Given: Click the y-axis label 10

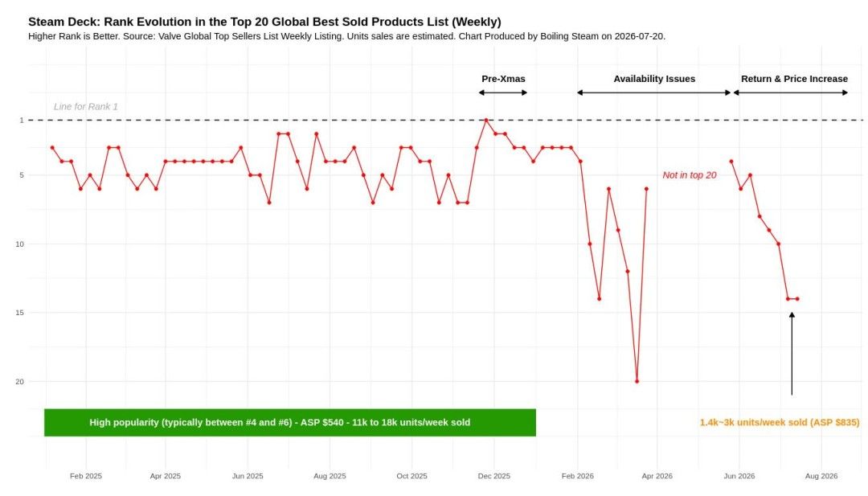Looking at the screenshot, I should point(20,244).
